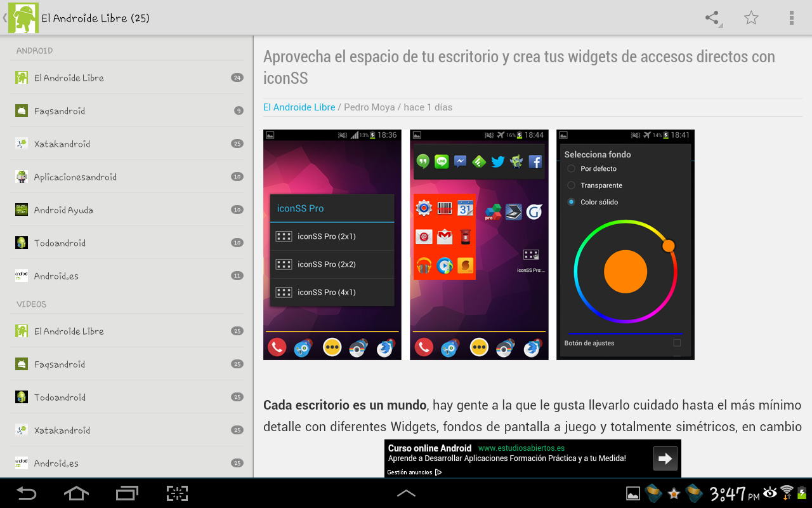
Task: Select the ANDROID section header
Action: point(34,51)
